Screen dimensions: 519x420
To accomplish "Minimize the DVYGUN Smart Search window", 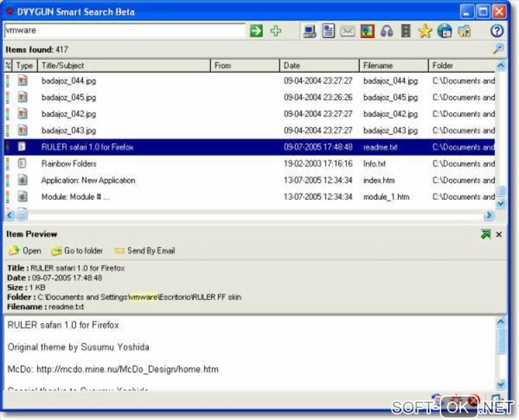I will pos(467,12).
